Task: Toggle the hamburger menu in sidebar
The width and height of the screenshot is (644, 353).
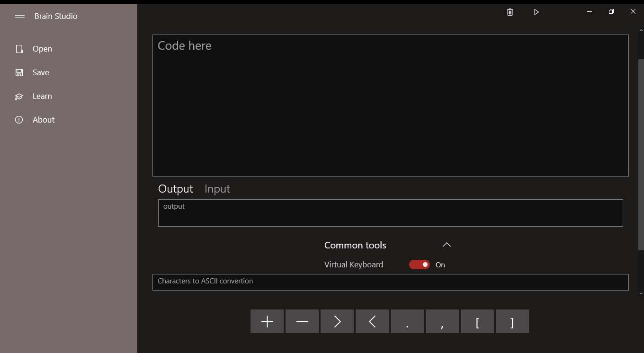Action: [20, 16]
